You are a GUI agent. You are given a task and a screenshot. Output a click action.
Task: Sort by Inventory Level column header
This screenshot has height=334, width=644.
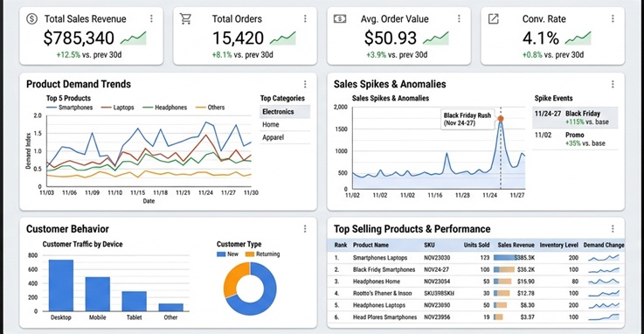coord(559,245)
